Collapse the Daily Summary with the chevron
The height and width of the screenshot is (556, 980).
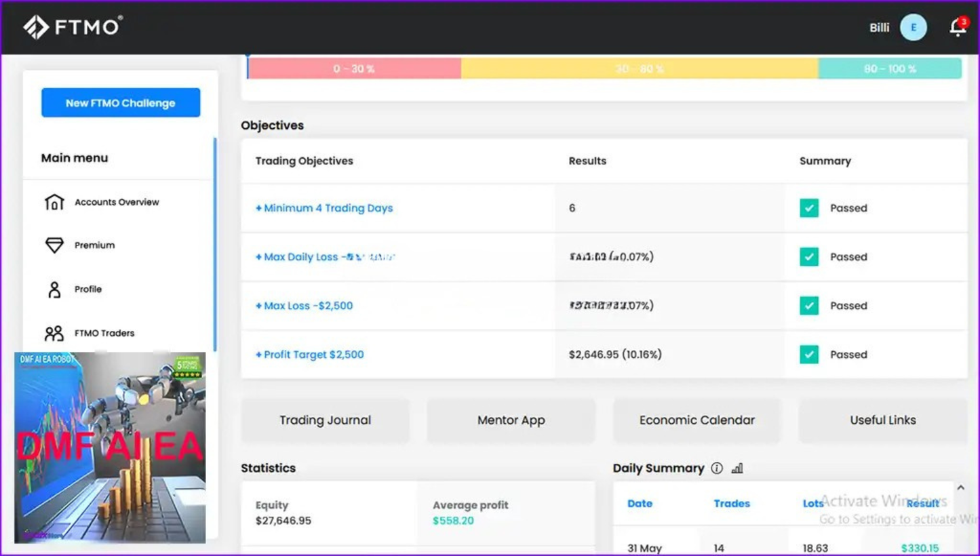coord(960,488)
